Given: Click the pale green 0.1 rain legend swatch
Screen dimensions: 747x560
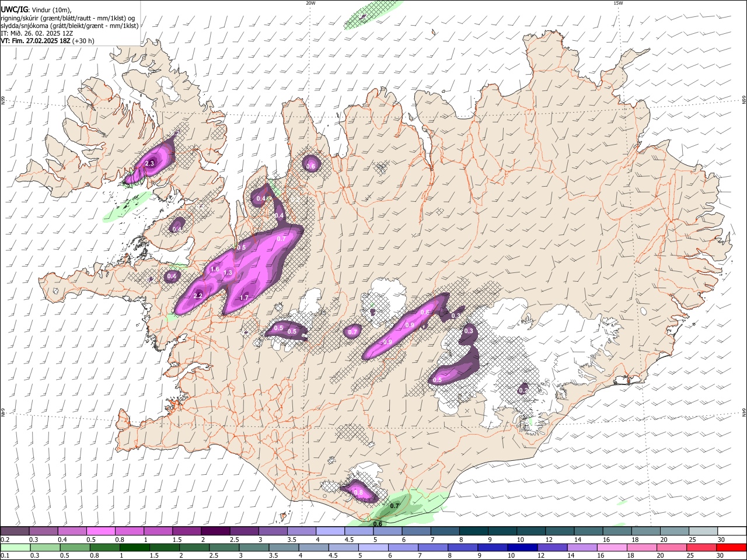Looking at the screenshot, I should tap(16, 547).
